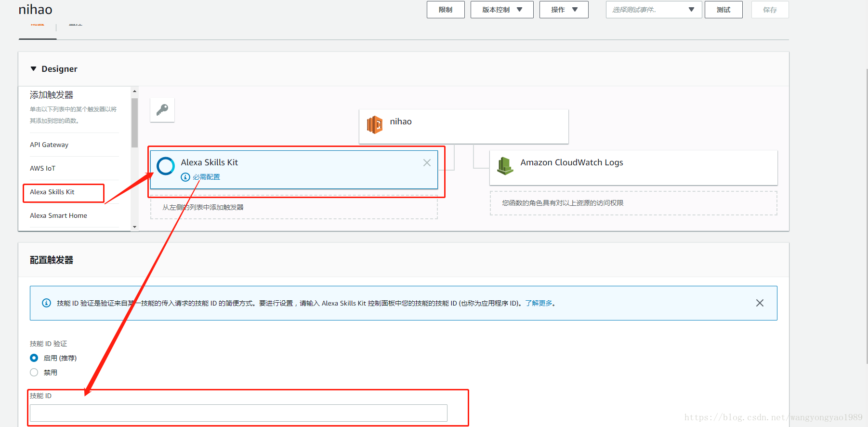
Task: Click the nihao Lambda function icon
Action: [x=375, y=125]
